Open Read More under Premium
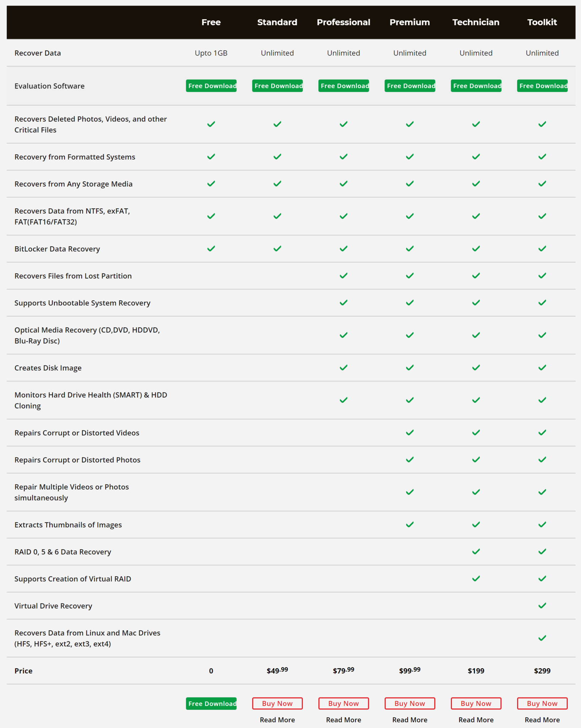 coord(410,720)
